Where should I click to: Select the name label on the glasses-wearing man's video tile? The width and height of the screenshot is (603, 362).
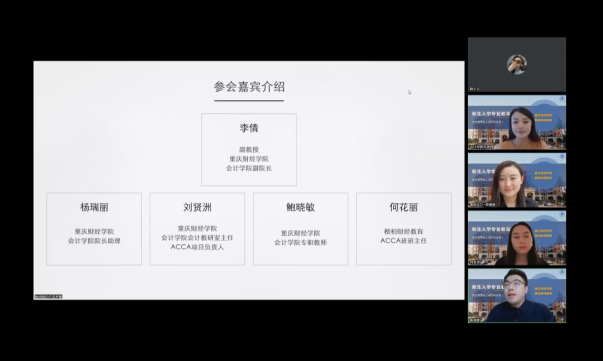click(475, 320)
